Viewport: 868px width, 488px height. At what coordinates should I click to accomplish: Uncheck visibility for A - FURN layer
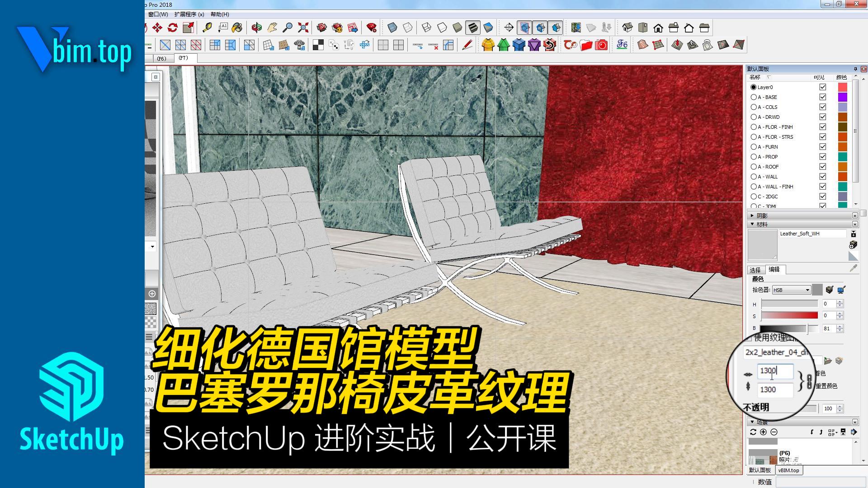(x=822, y=147)
